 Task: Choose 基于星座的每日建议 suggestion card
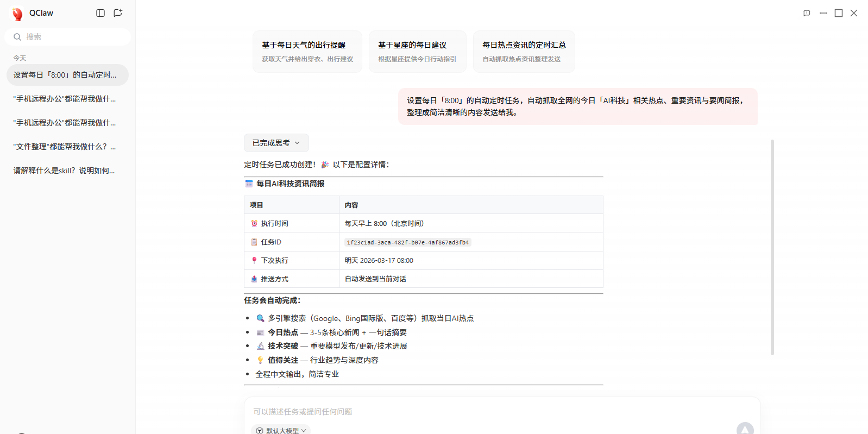417,52
